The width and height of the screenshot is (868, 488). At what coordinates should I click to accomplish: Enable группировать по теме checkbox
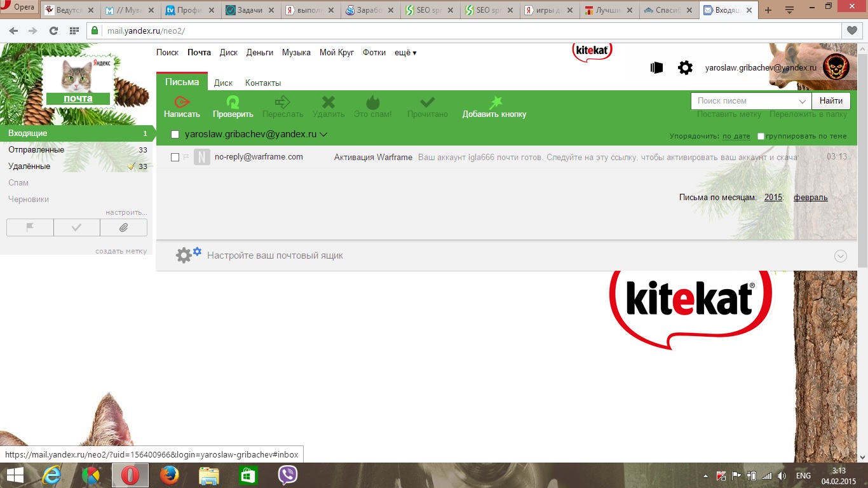(761, 137)
